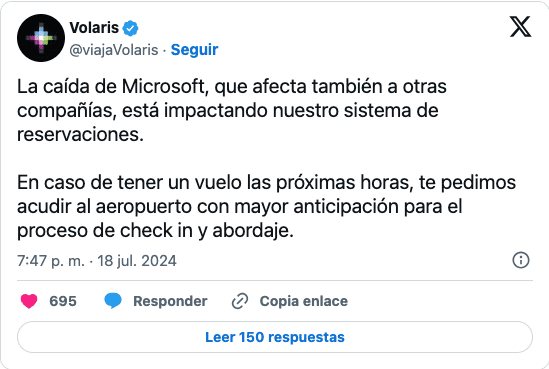Follow Volaris via the Seguir link
549x369 pixels.
[x=194, y=50]
